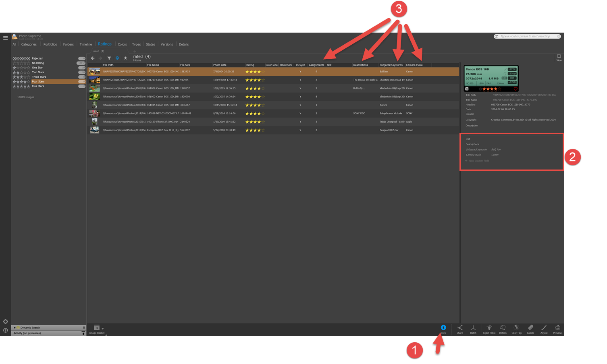Image resolution: width=607 pixels, height=364 pixels.
Task: Click the star favorites icon in toolbar
Action: [x=125, y=58]
